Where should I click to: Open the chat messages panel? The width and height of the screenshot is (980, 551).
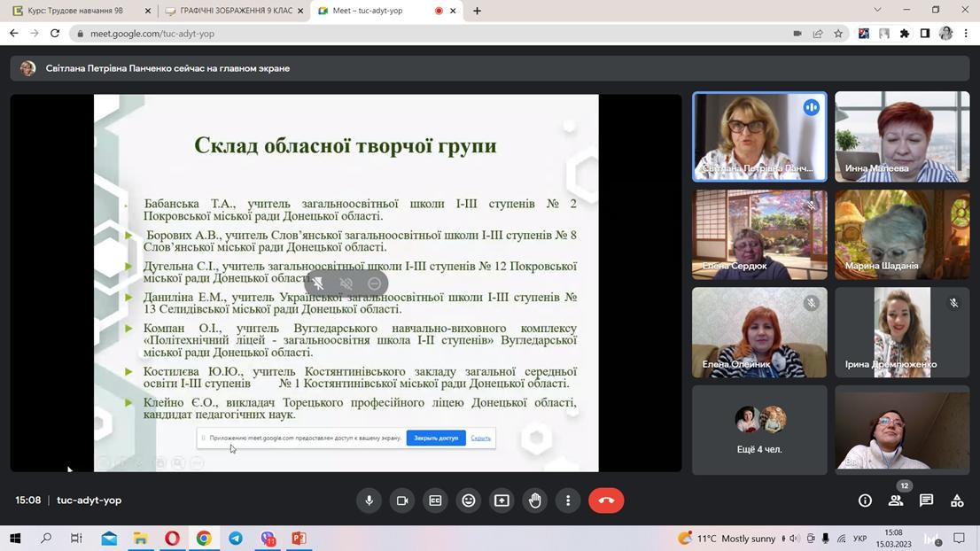[x=926, y=501]
